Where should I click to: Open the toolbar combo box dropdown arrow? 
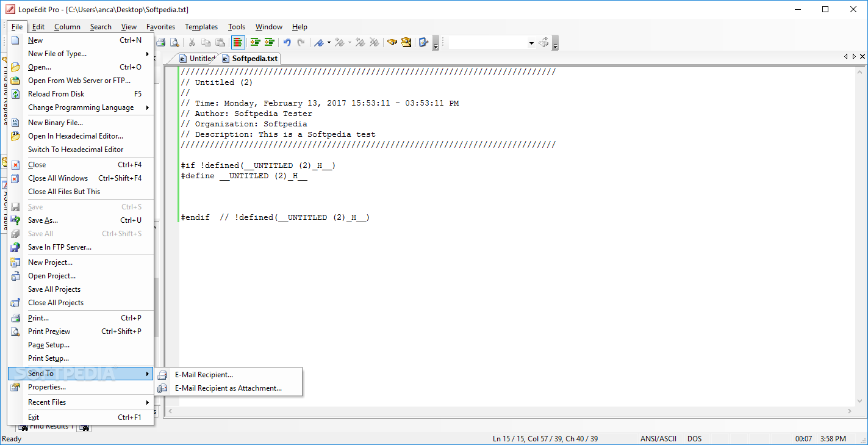tap(531, 43)
